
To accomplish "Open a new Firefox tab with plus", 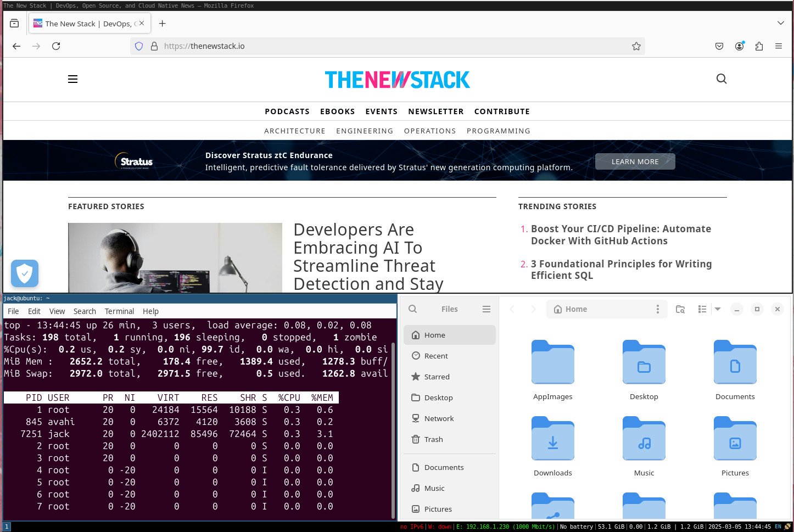I will point(162,24).
